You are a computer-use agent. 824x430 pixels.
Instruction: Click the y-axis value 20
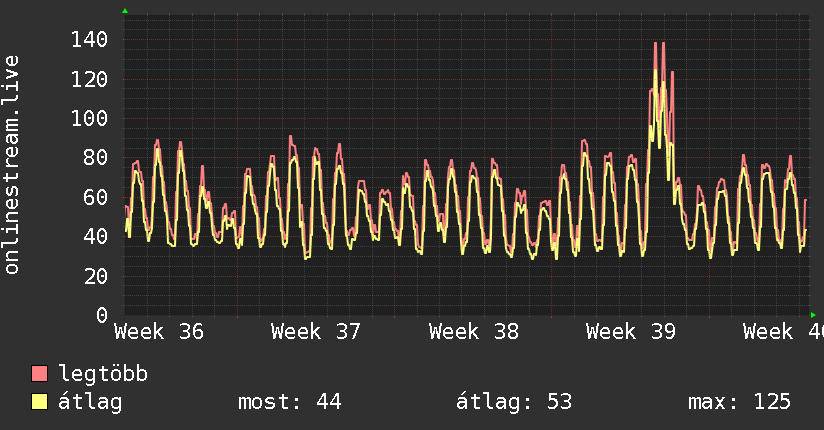tap(96, 276)
